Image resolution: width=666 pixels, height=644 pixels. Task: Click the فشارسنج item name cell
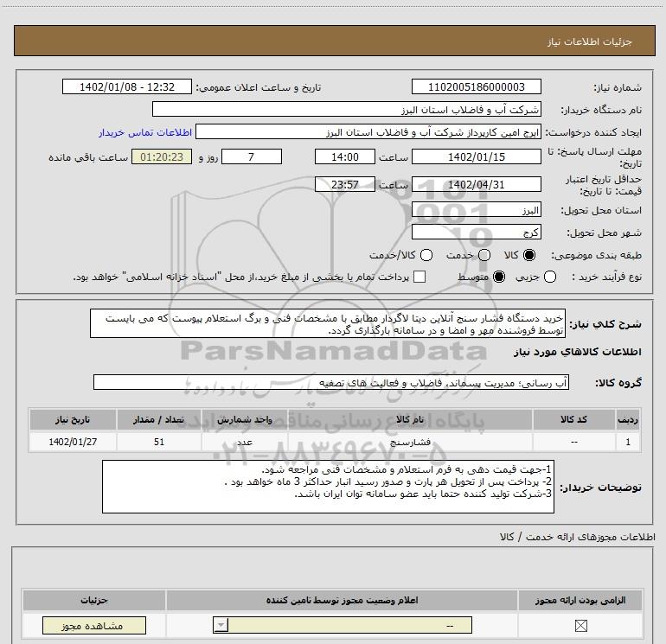(410, 442)
